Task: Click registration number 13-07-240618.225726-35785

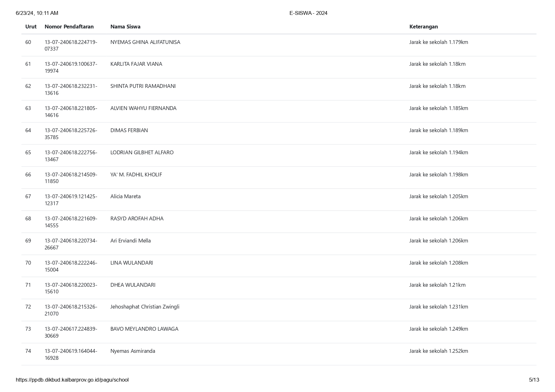Action: (71, 134)
